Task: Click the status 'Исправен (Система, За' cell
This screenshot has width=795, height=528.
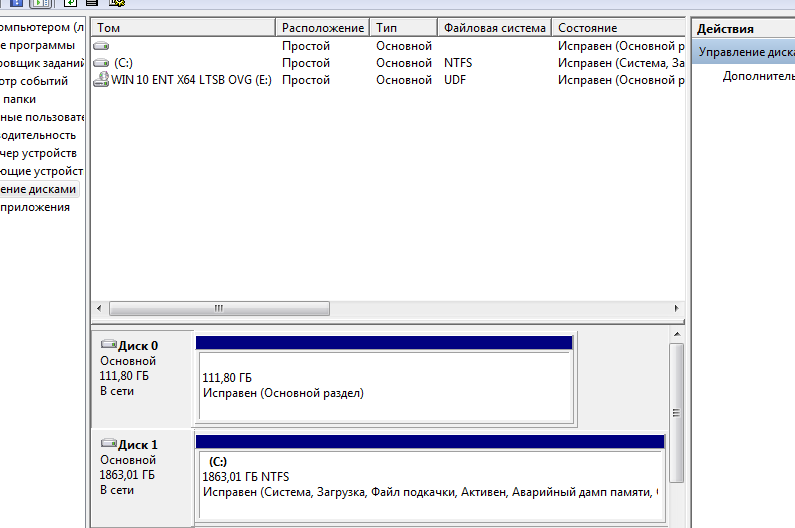Action: [x=621, y=63]
